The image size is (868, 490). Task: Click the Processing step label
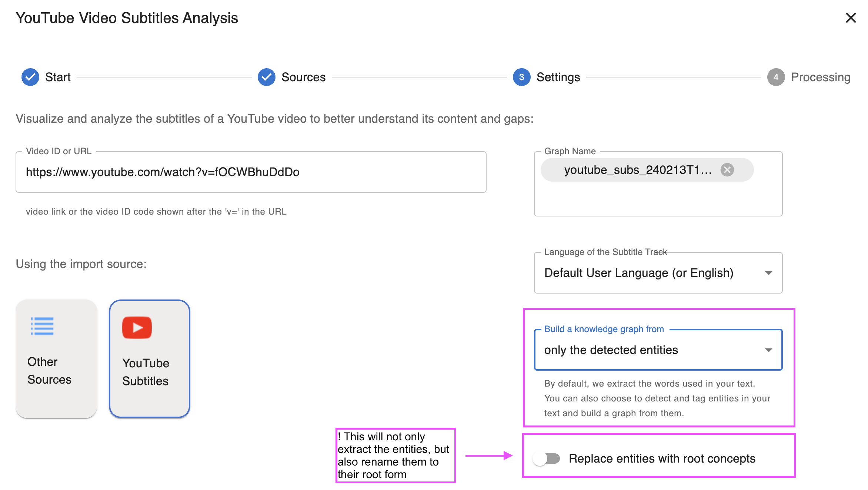pos(820,77)
